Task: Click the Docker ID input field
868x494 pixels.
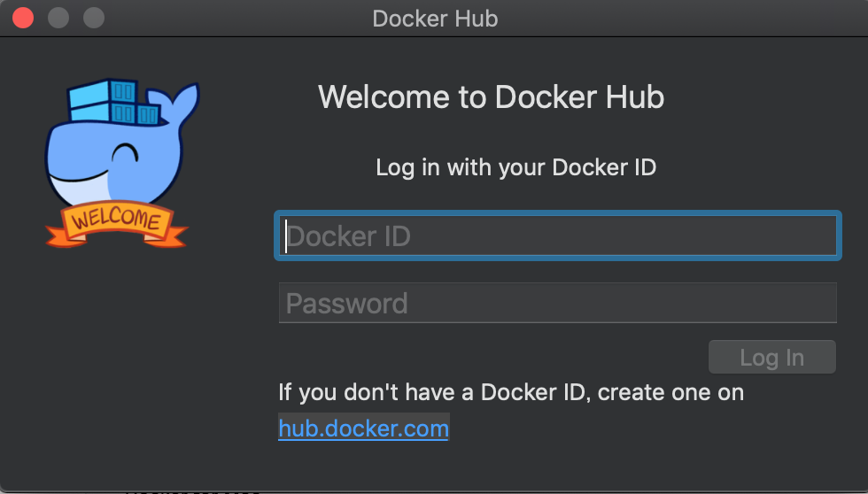Action: coord(558,235)
